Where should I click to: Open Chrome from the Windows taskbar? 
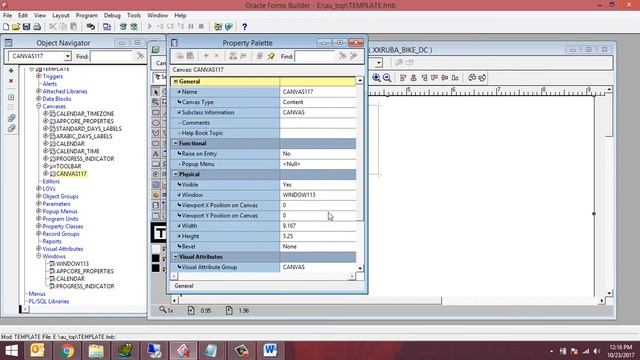point(67,351)
